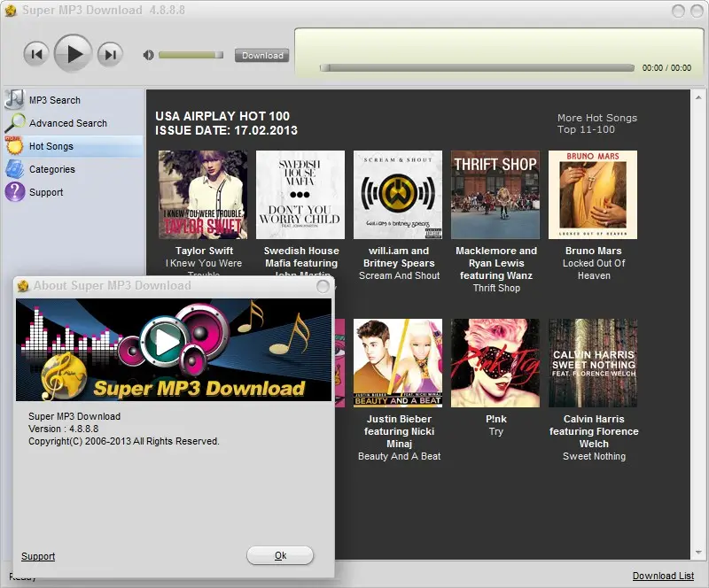Click the scrollbar up arrow
Screen dimensions: 709x588
point(698,97)
